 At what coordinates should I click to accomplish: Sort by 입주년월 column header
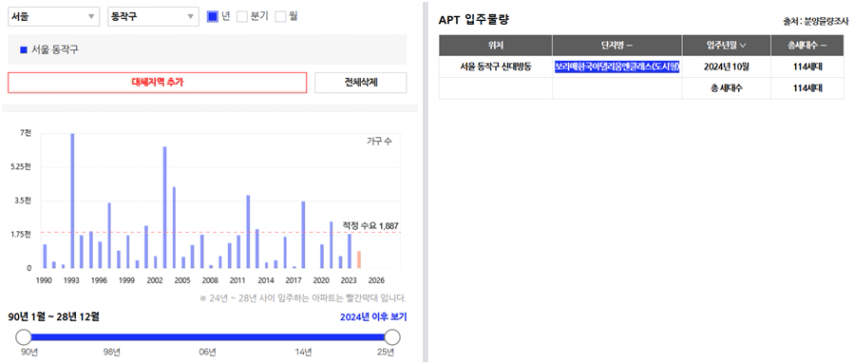(x=726, y=45)
